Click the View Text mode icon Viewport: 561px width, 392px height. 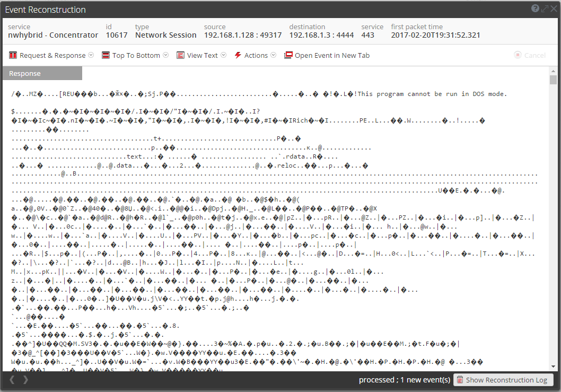point(180,55)
